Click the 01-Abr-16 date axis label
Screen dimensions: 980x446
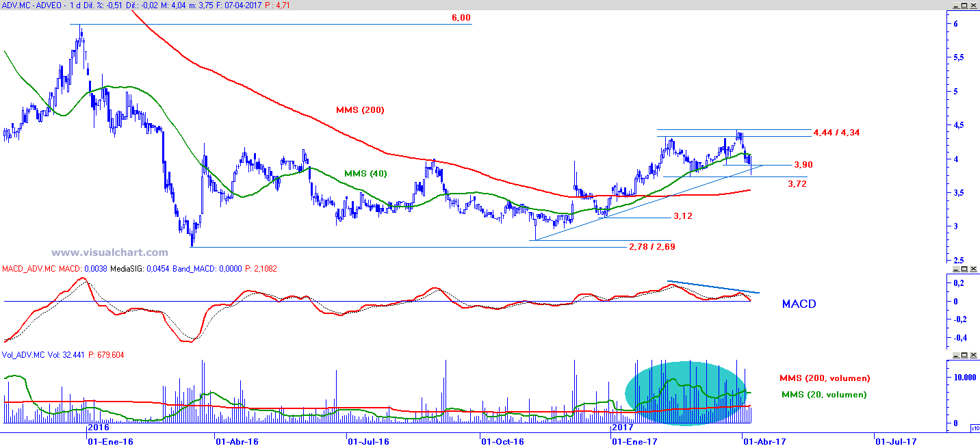pyautogui.click(x=237, y=441)
